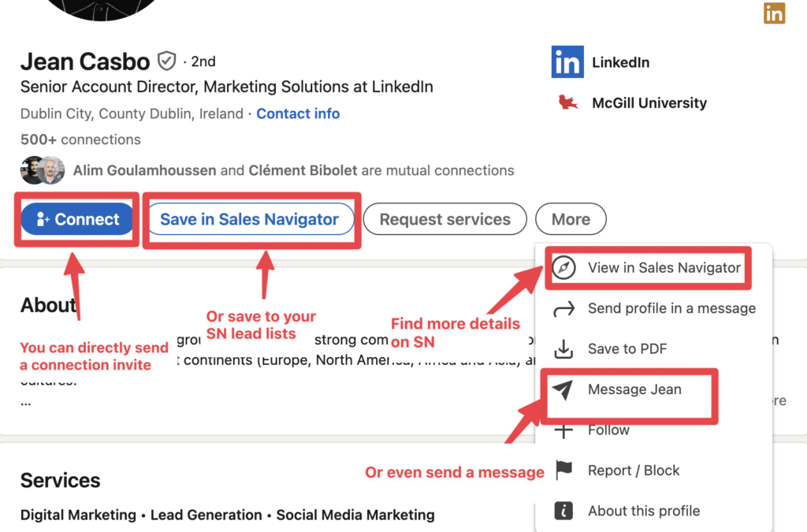Click the Senior Account Director headline text
The image size is (807, 532).
227,87
